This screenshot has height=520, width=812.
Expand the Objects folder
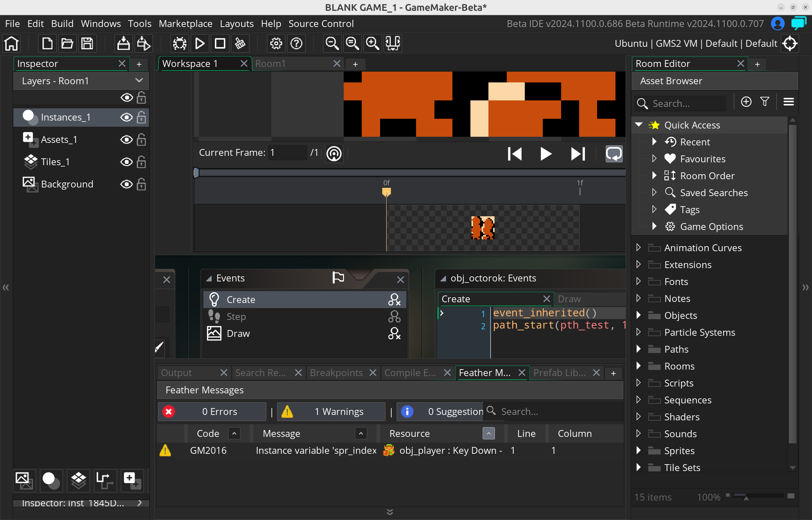[x=639, y=315]
